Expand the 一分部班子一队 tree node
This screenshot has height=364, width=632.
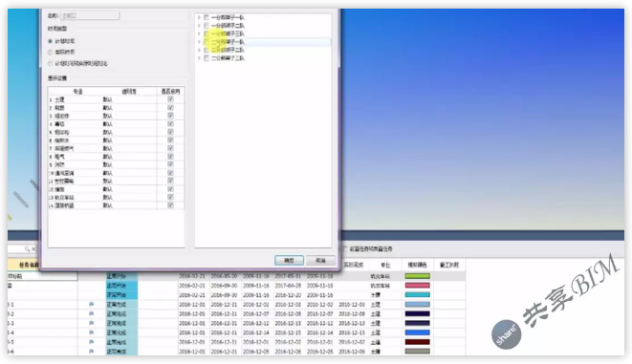pos(199,17)
